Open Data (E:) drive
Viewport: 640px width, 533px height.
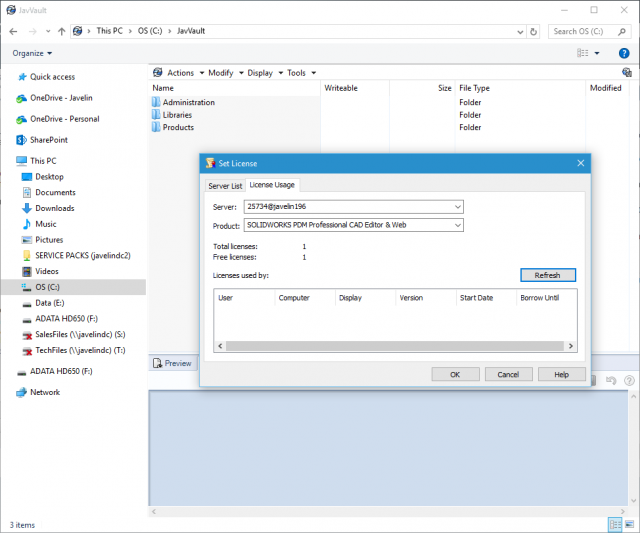click(49, 303)
